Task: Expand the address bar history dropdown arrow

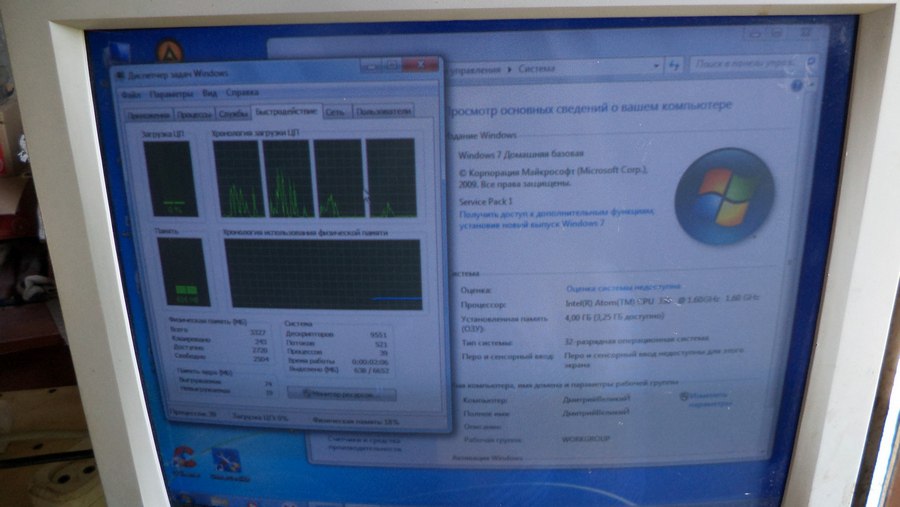Action: (656, 67)
